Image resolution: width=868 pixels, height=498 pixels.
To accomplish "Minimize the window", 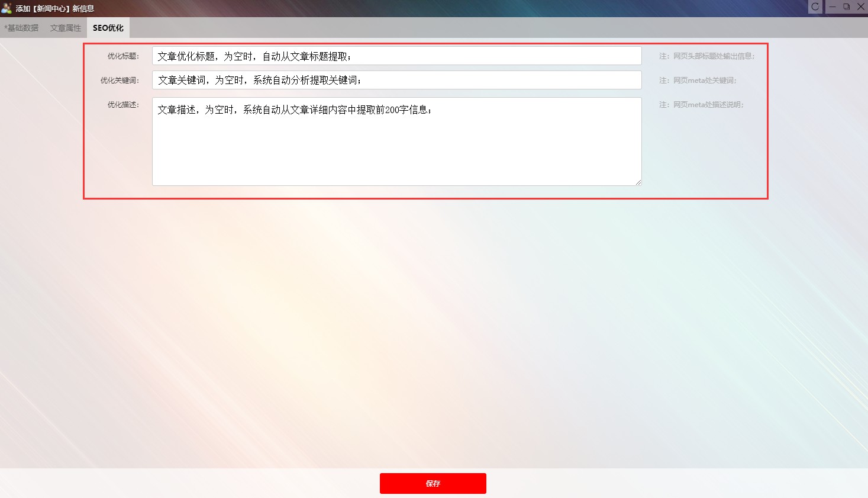I will (x=832, y=7).
